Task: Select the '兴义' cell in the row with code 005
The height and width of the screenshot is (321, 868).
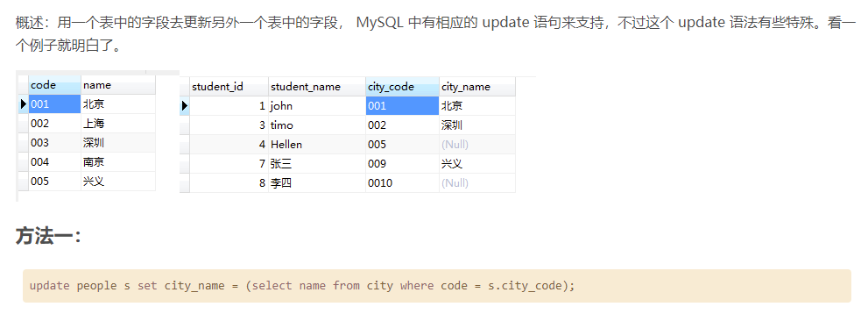Action: (x=118, y=182)
